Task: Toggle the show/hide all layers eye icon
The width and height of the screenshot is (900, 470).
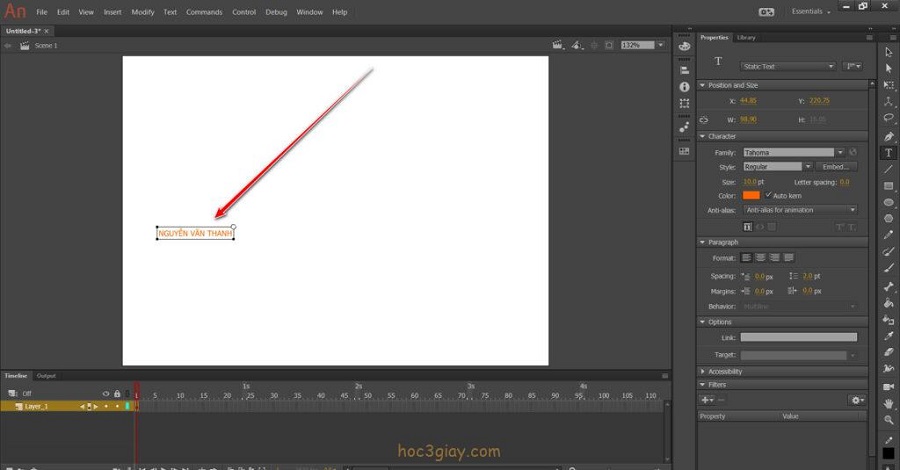Action: coord(106,394)
